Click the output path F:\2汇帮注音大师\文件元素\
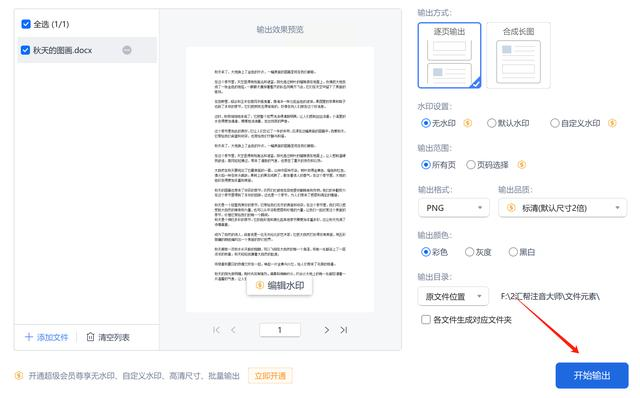Viewport: 640px width, 398px height. [x=550, y=296]
